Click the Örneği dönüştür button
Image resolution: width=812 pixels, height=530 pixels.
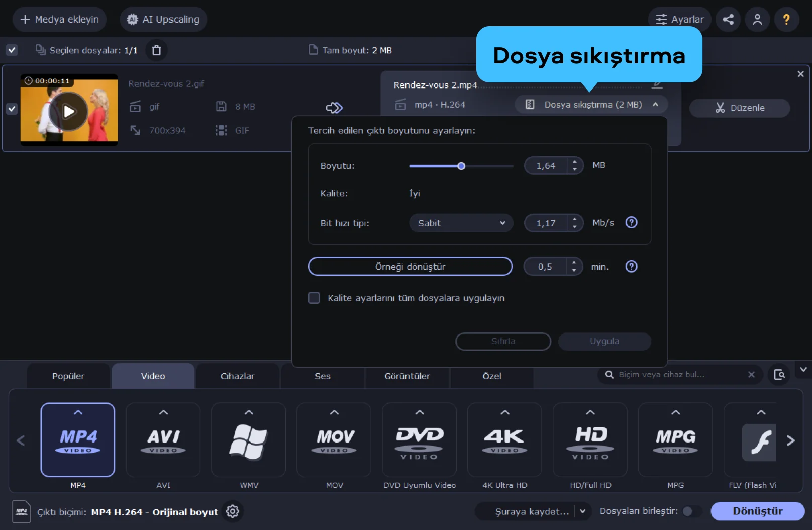pyautogui.click(x=410, y=267)
